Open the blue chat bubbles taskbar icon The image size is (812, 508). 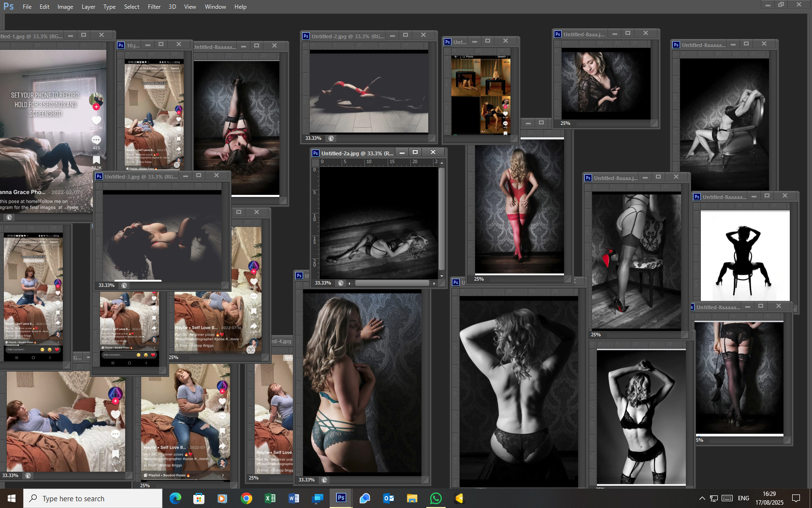pos(365,498)
